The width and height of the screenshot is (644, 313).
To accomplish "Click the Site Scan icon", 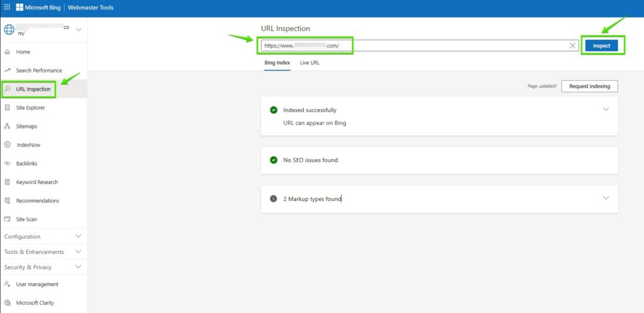I will pyautogui.click(x=8, y=219).
